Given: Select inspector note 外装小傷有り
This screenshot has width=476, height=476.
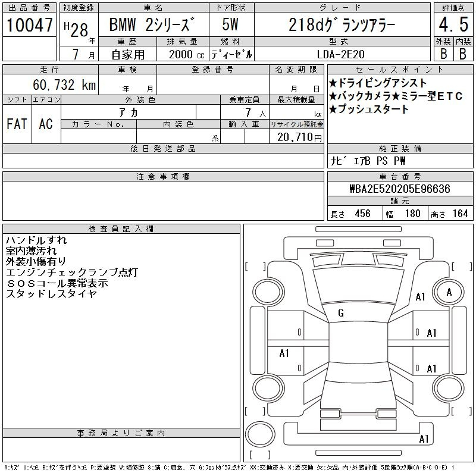Looking at the screenshot, I should (x=36, y=261).
